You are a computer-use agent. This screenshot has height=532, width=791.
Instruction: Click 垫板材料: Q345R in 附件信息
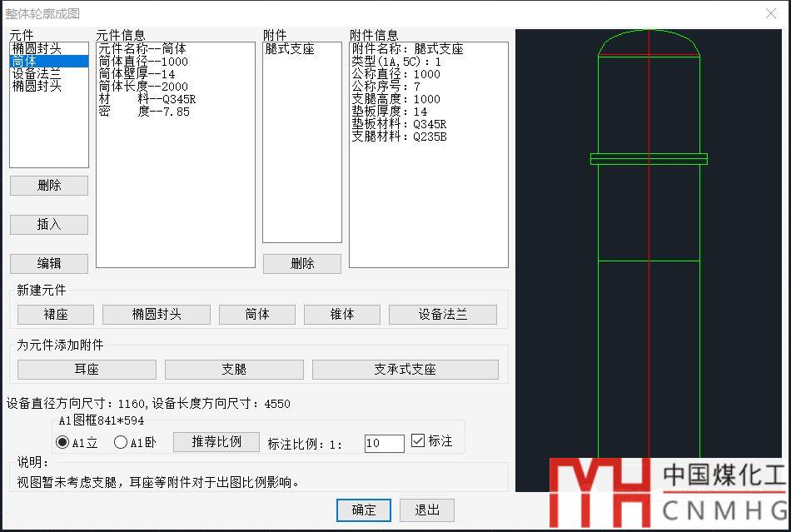coord(399,123)
